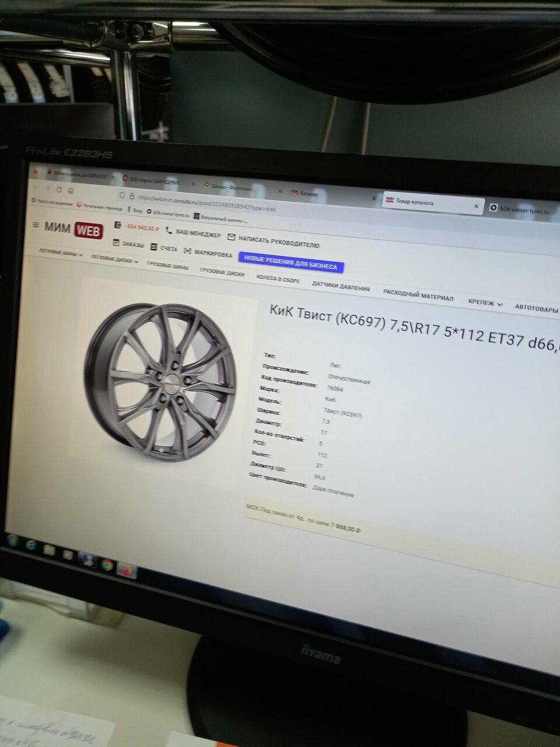This screenshot has height=747, width=560.
Task: Close the Каталог tab
Action: [x=374, y=198]
